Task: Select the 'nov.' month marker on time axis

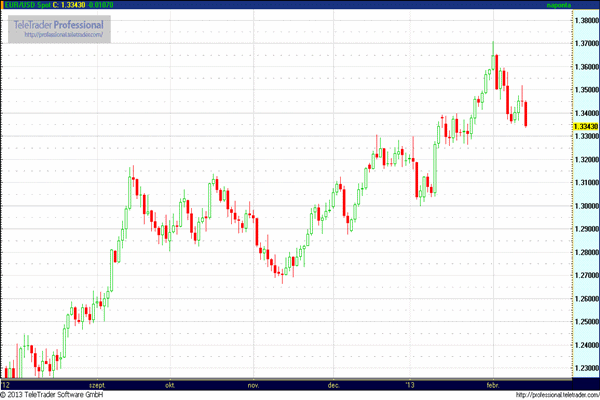Action: click(253, 383)
